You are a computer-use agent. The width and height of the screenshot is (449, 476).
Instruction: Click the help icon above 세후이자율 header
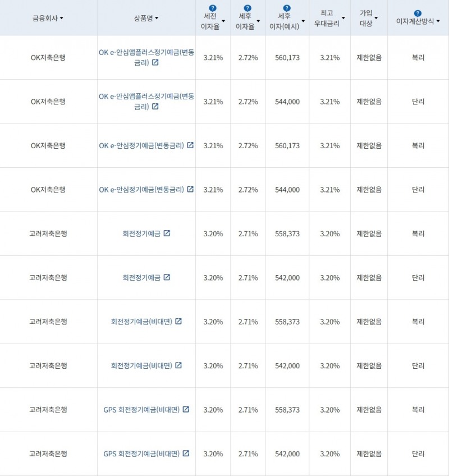point(247,7)
